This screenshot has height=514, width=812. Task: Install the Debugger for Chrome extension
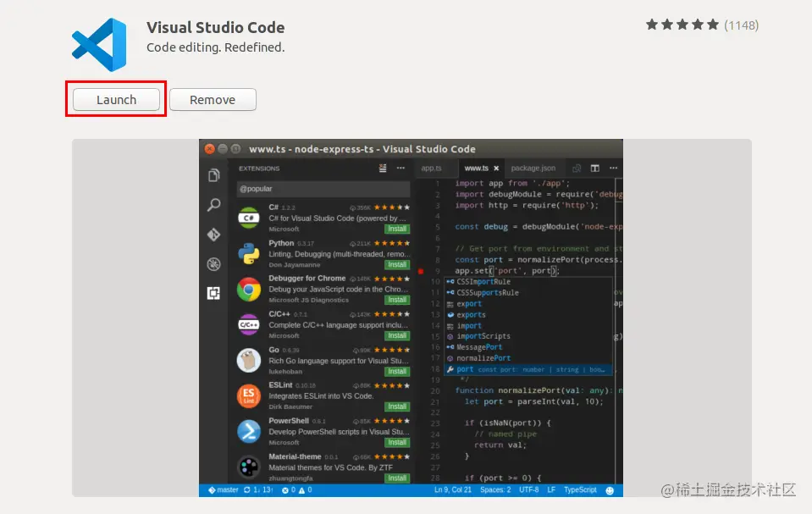tap(397, 300)
